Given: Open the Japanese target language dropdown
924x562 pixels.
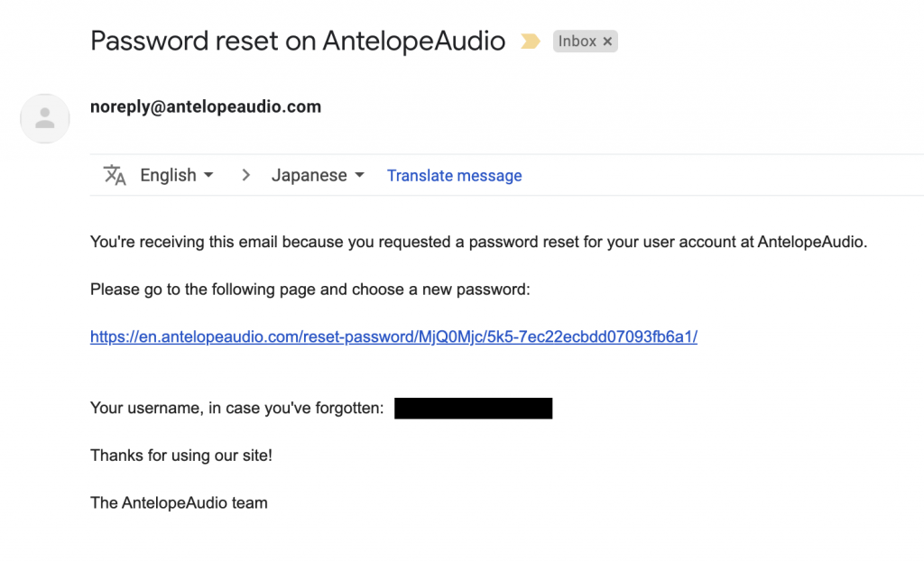Looking at the screenshot, I should pyautogui.click(x=318, y=175).
